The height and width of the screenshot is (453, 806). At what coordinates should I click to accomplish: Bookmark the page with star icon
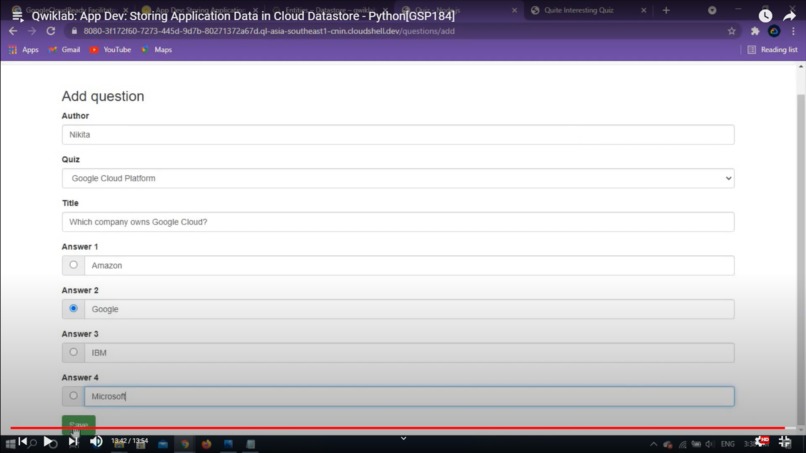coord(731,31)
